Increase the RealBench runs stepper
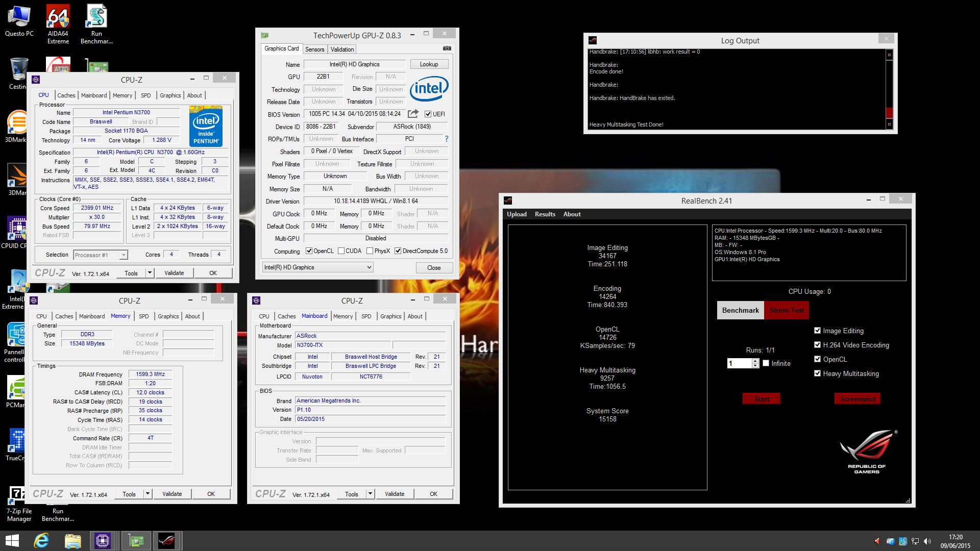Viewport: 980px width, 551px height. click(x=755, y=361)
